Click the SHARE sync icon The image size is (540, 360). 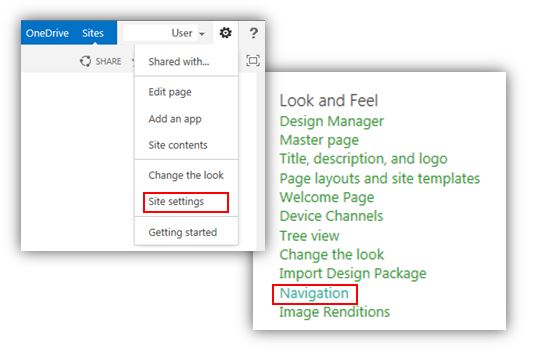point(85,61)
